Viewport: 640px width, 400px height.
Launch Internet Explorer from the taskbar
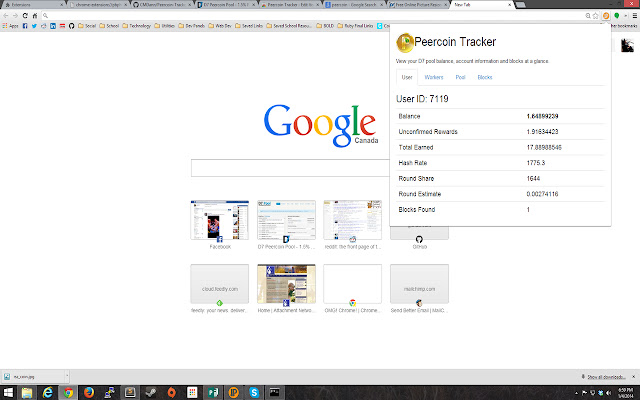[x=48, y=393]
